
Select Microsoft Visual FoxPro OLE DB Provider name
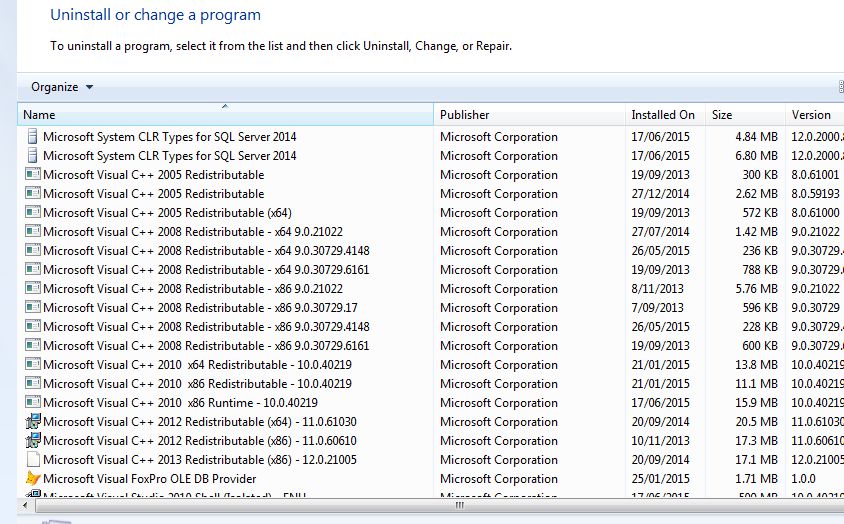(x=150, y=478)
